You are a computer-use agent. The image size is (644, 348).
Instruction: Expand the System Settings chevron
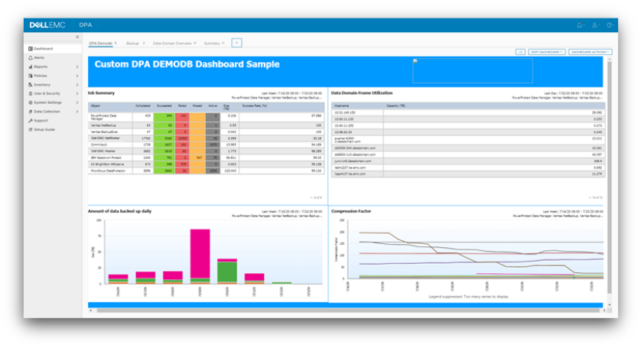[77, 102]
